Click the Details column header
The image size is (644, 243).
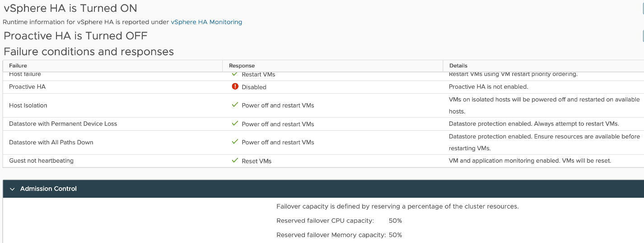point(458,66)
